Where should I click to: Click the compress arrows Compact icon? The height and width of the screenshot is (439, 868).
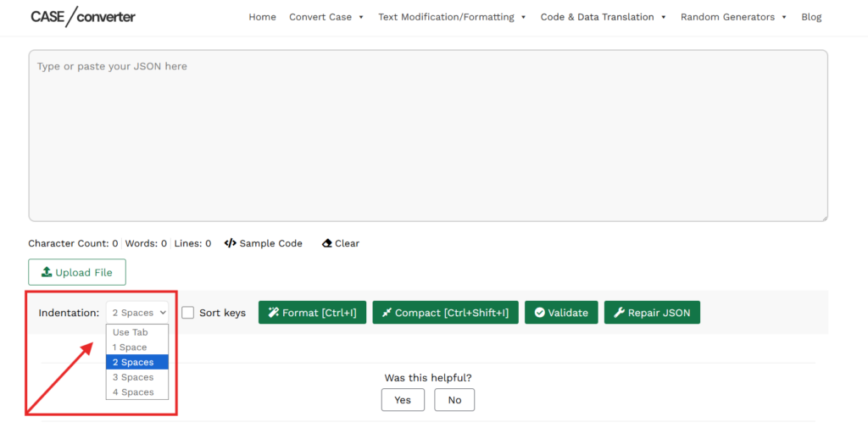click(x=387, y=313)
